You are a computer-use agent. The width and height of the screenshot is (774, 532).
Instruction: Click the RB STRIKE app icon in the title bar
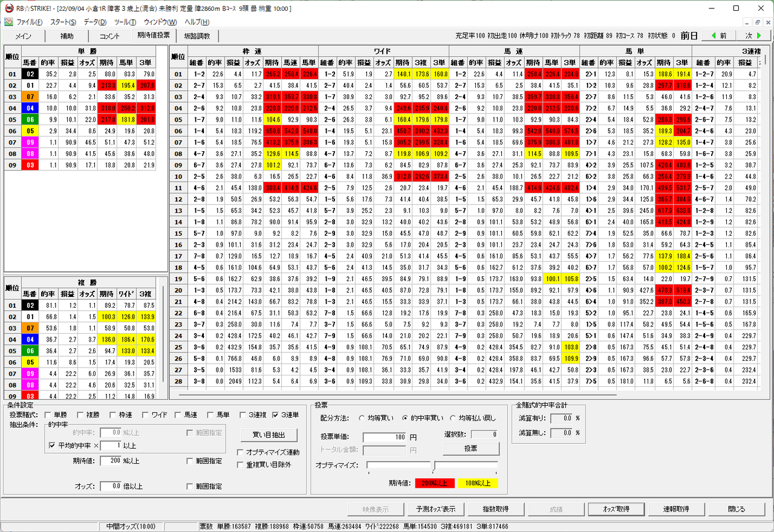(8, 8)
